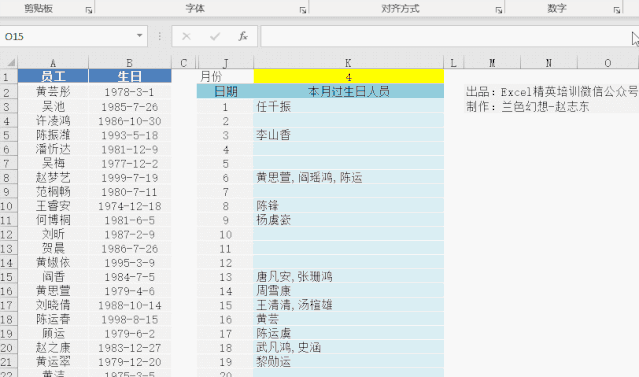The height and width of the screenshot is (377, 639).
Task: Select cell containing 贺晨
Action: [53, 249]
